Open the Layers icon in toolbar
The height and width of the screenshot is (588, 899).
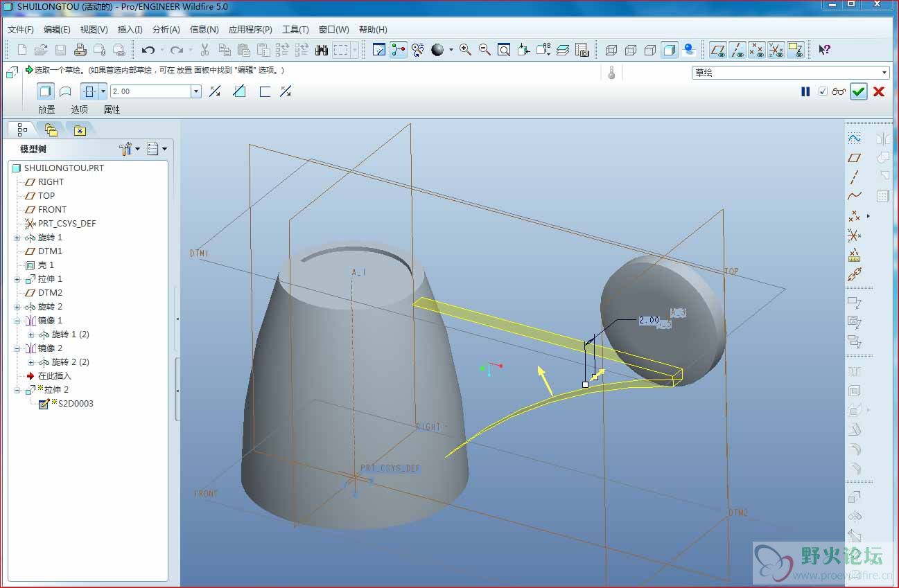pyautogui.click(x=563, y=50)
